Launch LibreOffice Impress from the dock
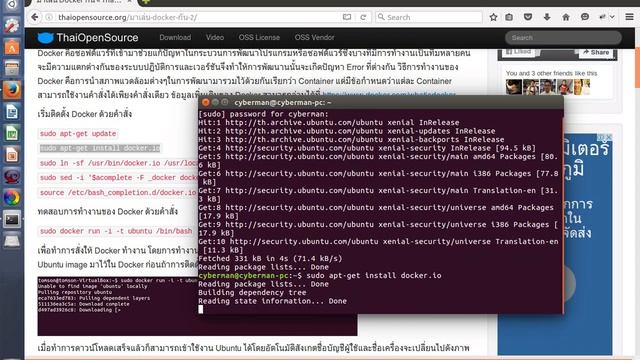 coord(12,155)
